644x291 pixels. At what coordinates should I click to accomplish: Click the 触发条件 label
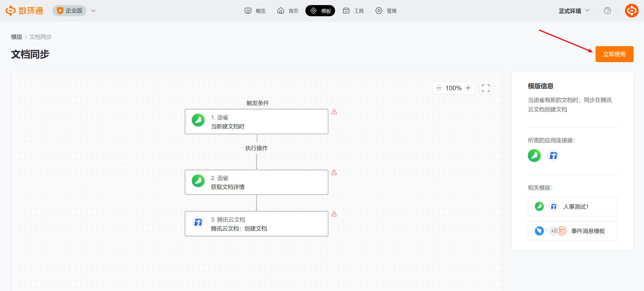click(257, 103)
